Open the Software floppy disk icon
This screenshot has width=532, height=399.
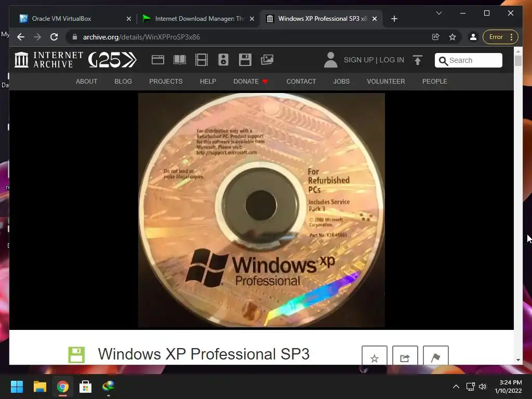pos(245,60)
